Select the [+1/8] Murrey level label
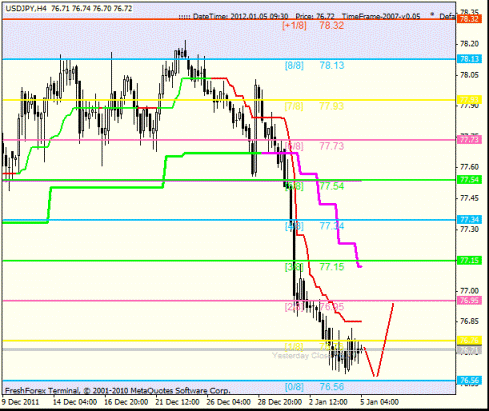The height and width of the screenshot is (411, 489). (294, 25)
